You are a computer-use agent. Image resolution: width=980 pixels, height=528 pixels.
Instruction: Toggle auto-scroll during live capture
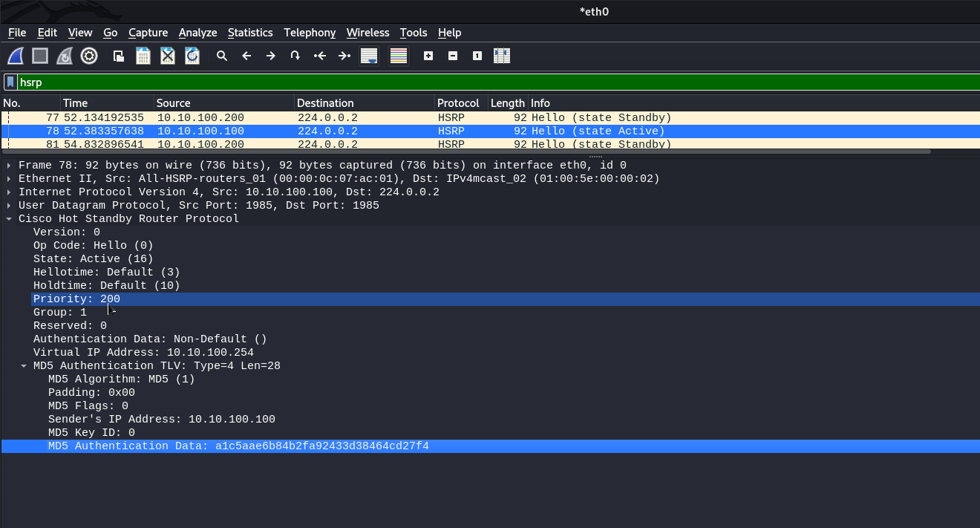click(x=369, y=56)
